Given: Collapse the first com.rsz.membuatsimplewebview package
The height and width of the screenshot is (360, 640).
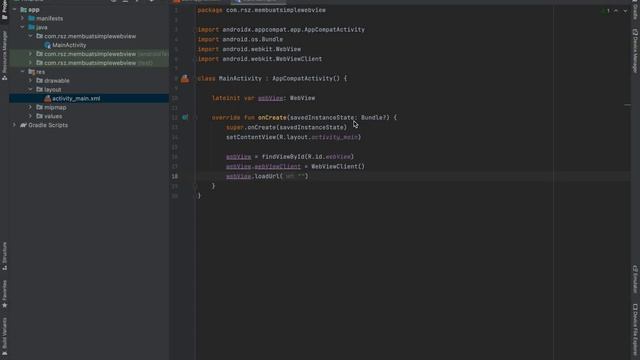Looking at the screenshot, I should click(31, 36).
